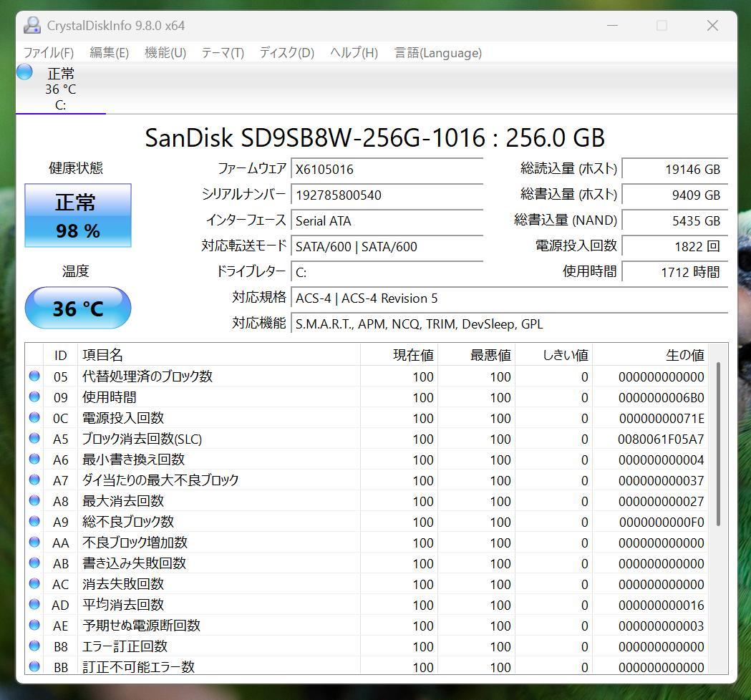
Task: Click the 総書込量 (NAND) label
Action: point(566,220)
